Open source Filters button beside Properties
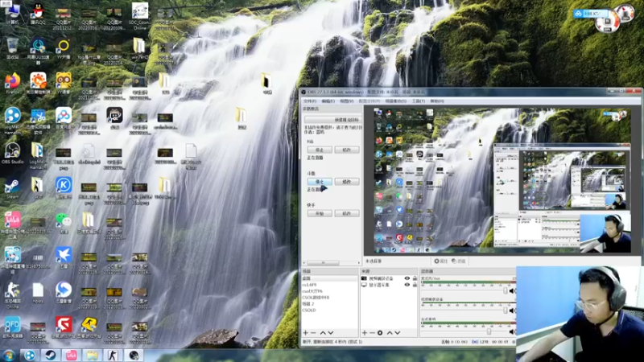Screen dimensions: 644x362 (458, 261)
